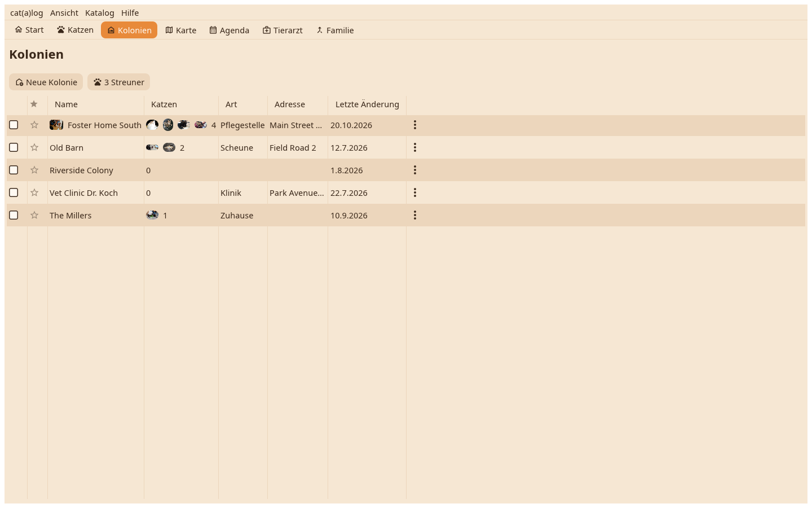Click the Neue Kolonie button
The width and height of the screenshot is (812, 508).
point(46,82)
